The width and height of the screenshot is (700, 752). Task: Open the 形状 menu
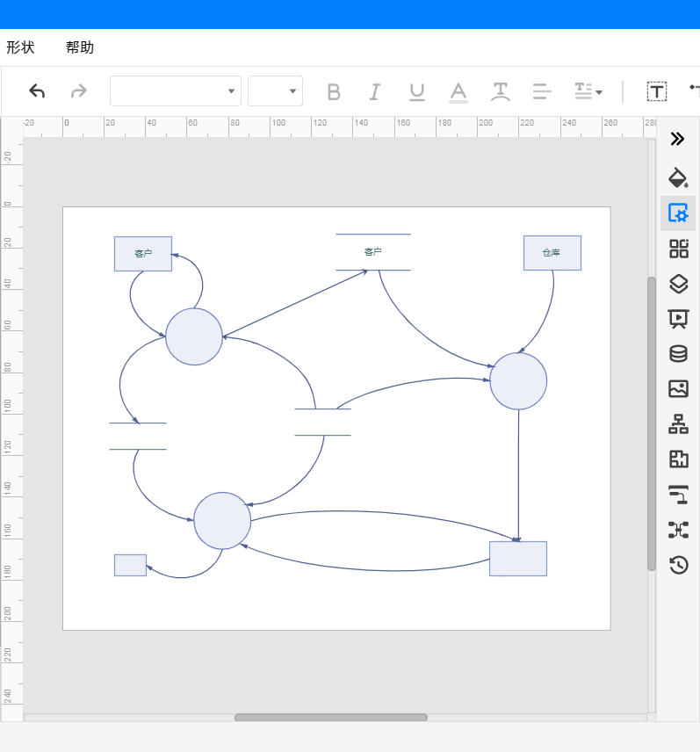pyautogui.click(x=20, y=47)
